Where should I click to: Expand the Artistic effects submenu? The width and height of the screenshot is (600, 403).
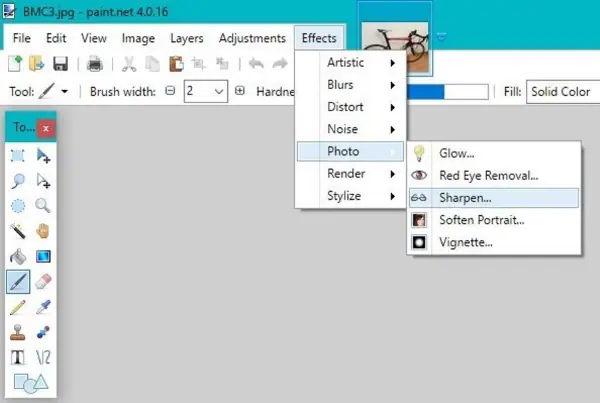350,62
